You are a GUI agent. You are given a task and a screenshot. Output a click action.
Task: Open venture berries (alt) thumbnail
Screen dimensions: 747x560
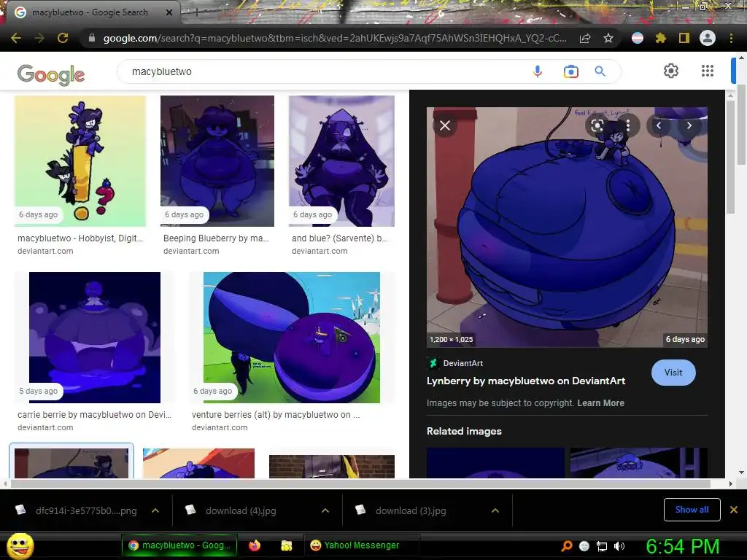click(292, 337)
